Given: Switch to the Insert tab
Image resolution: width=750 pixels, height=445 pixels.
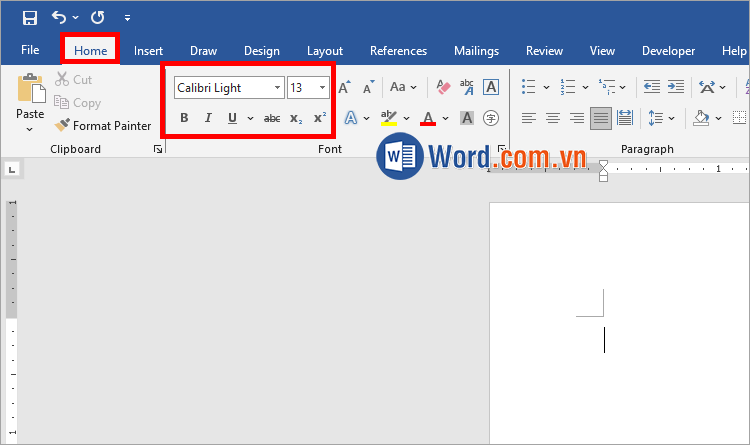Looking at the screenshot, I should tap(149, 51).
